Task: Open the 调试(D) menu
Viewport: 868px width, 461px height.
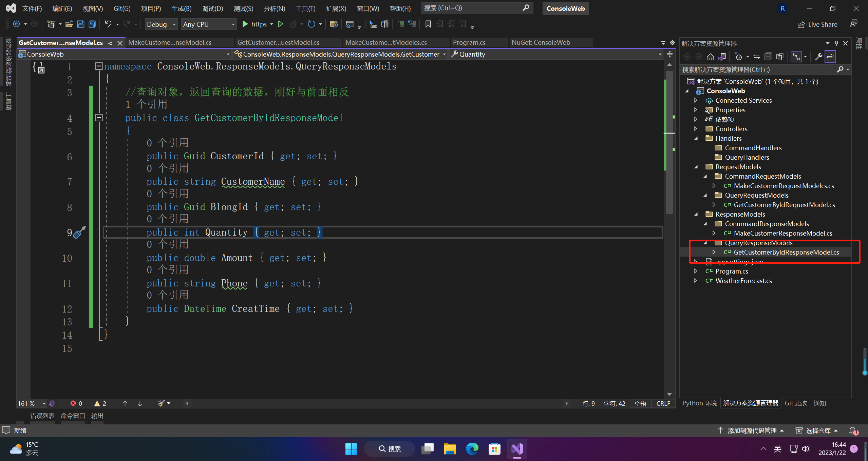Action: 212,8
